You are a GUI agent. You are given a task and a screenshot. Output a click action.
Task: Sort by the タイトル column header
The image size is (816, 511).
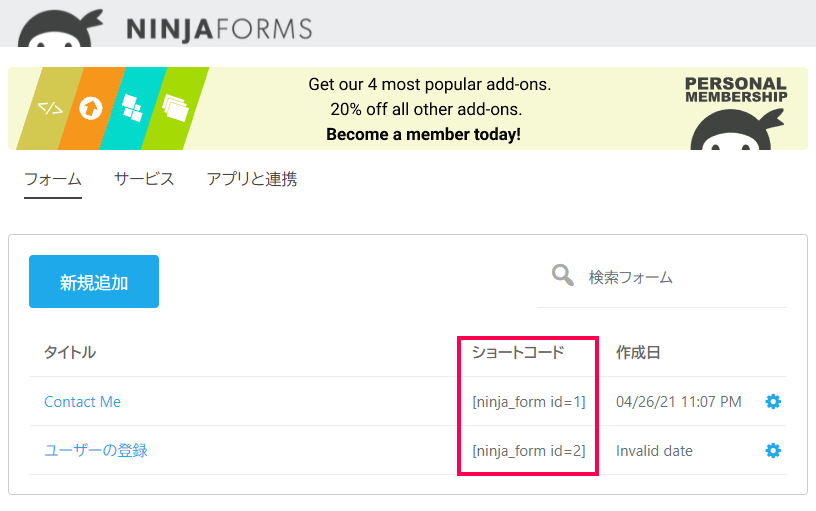click(x=70, y=352)
